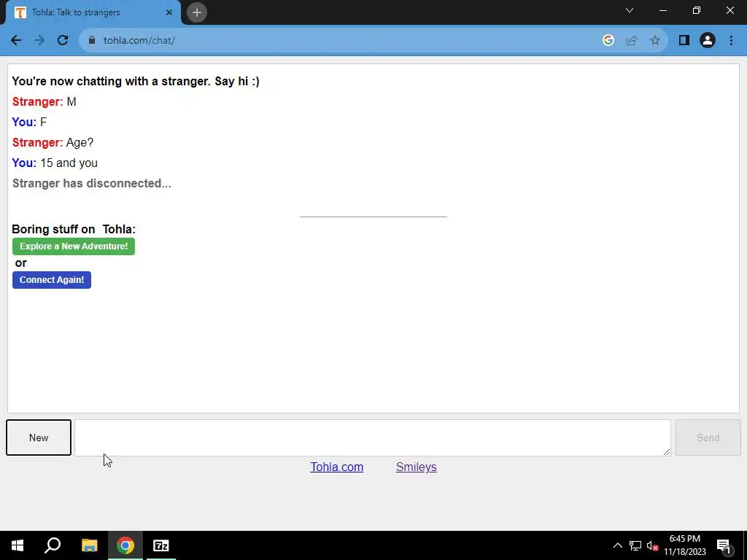Minimize the Chrome window
Image resolution: width=747 pixels, height=560 pixels.
(662, 10)
